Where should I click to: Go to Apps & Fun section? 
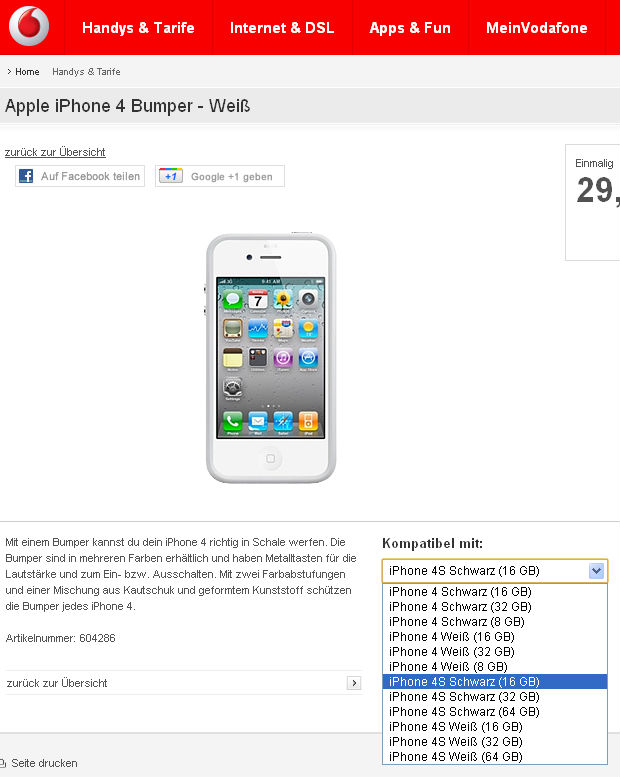coord(410,28)
